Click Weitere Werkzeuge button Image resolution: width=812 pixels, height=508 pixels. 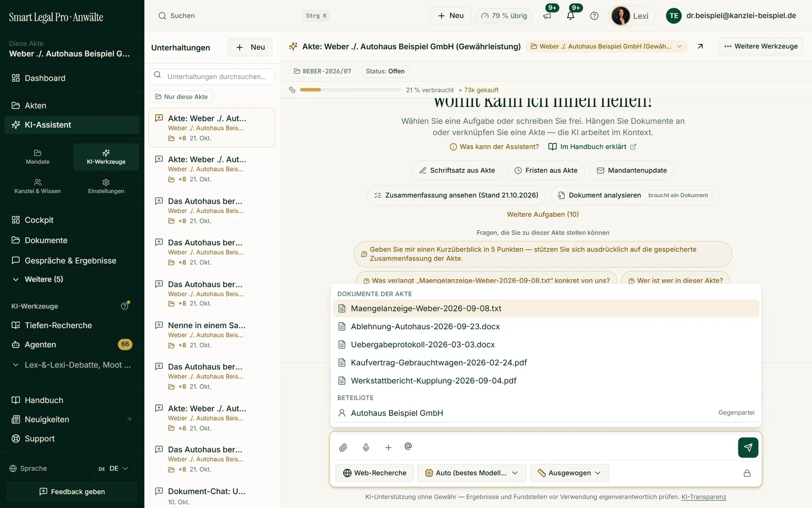pos(760,46)
